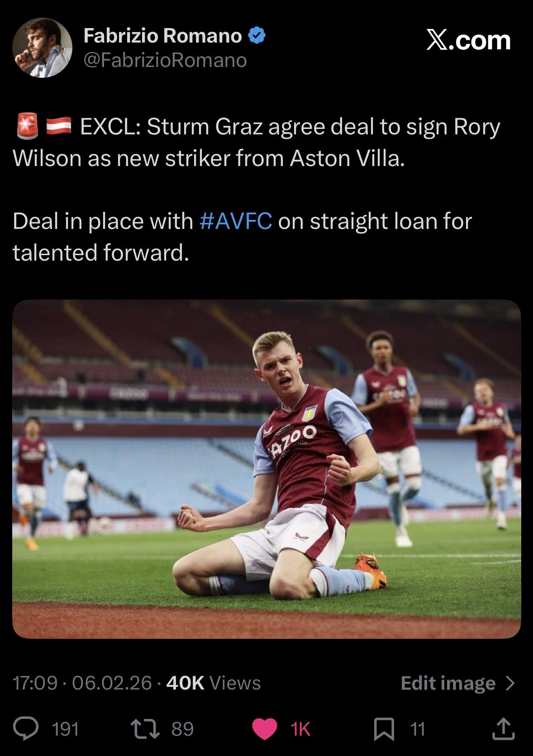Tap the reply speech bubble icon
533x756 pixels.
click(26, 728)
